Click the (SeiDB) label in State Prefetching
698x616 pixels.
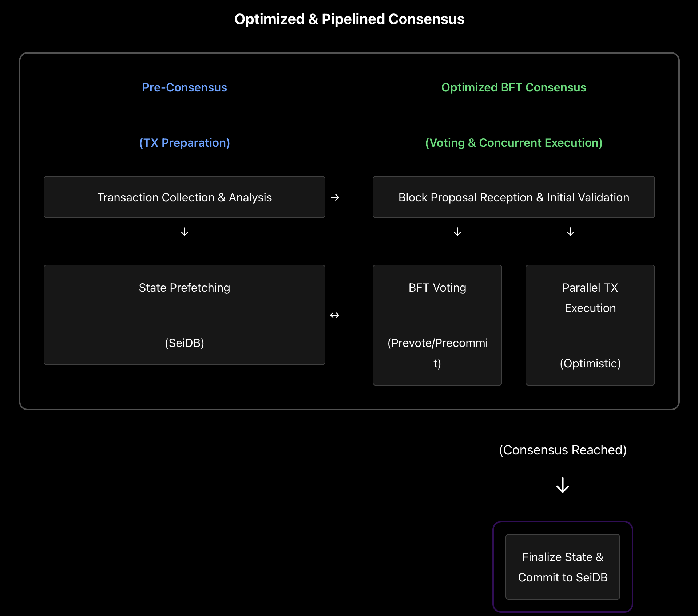point(185,343)
